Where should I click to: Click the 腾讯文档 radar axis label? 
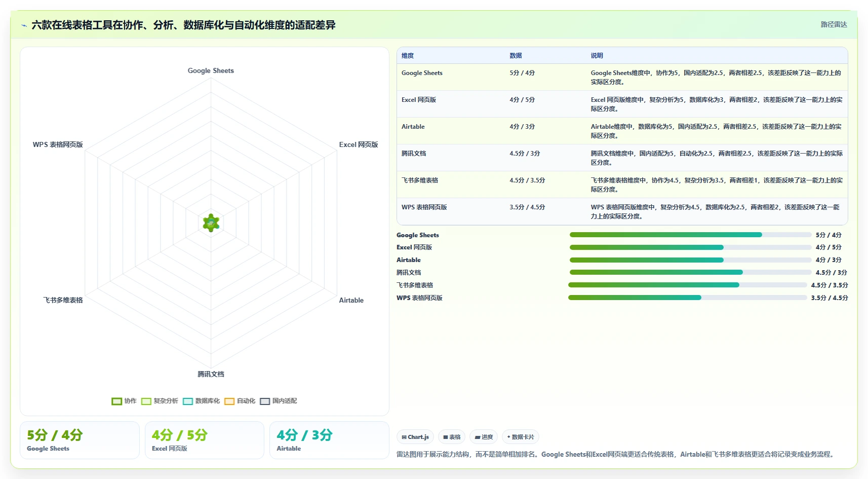[211, 375]
